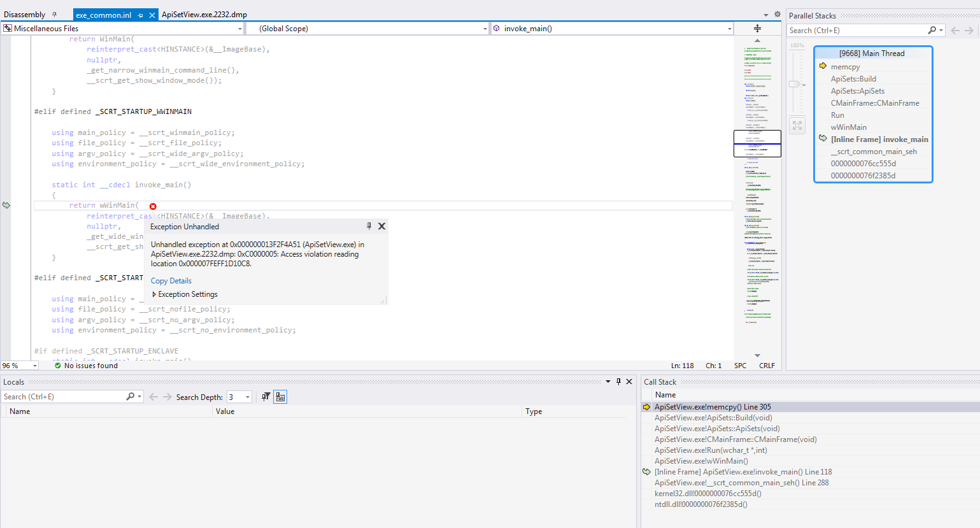Toggle the Locals tab-view icon
980x528 pixels.
tap(280, 397)
